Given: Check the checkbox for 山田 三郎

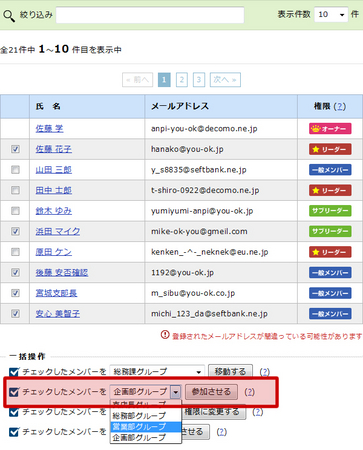Looking at the screenshot, I should 15,170.
